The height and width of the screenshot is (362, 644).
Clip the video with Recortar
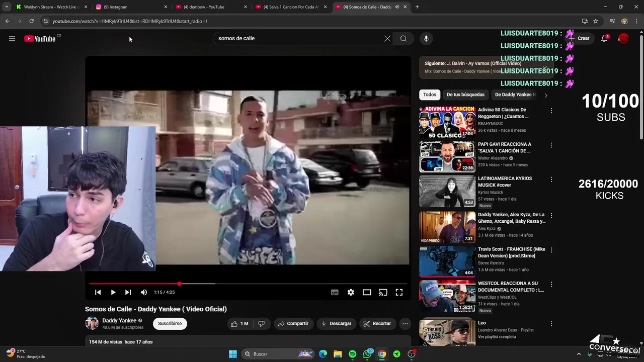tap(377, 324)
